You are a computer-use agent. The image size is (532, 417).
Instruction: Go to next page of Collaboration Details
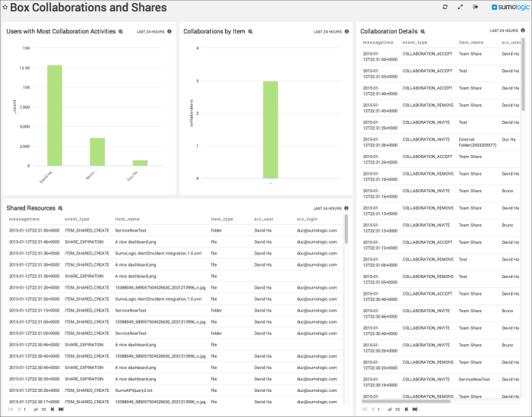pos(405,409)
